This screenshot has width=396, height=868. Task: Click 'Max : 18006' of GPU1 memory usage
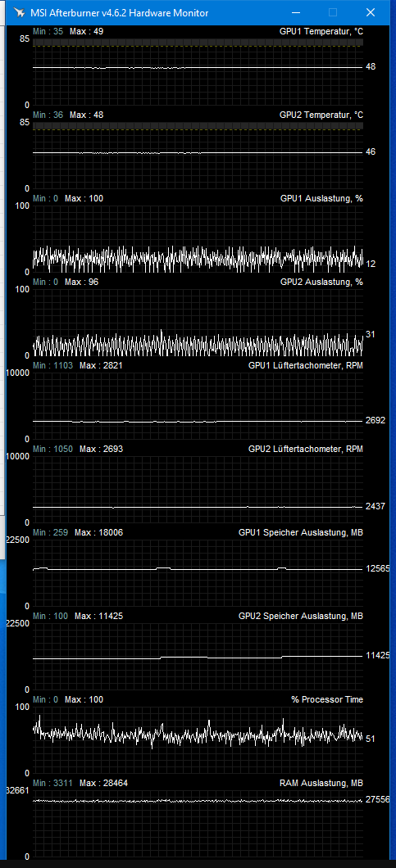[x=98, y=532]
